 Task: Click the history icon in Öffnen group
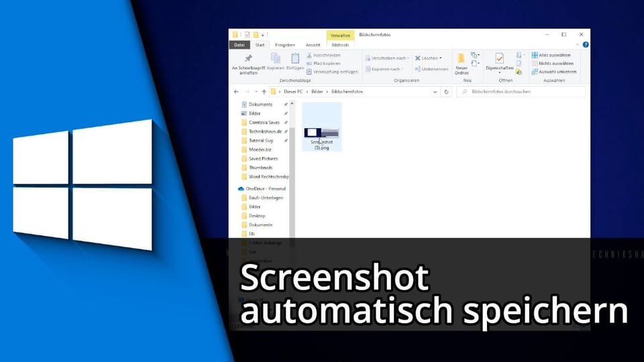519,72
